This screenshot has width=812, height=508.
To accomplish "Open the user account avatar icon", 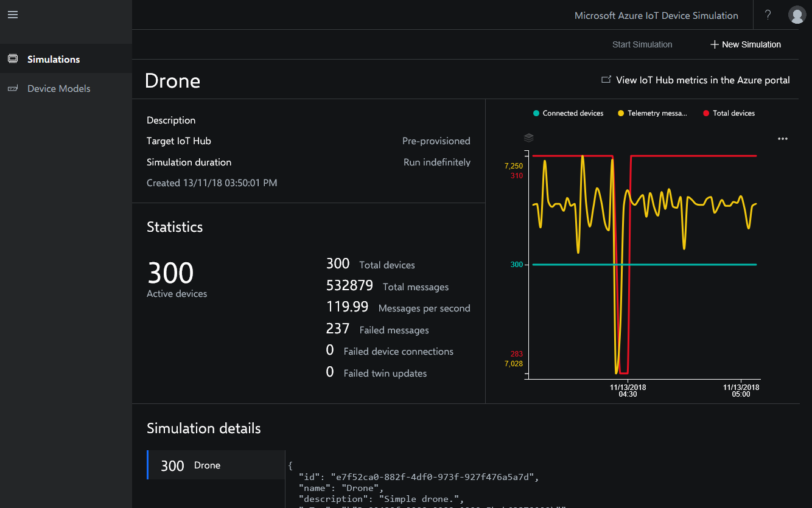I will click(797, 14).
